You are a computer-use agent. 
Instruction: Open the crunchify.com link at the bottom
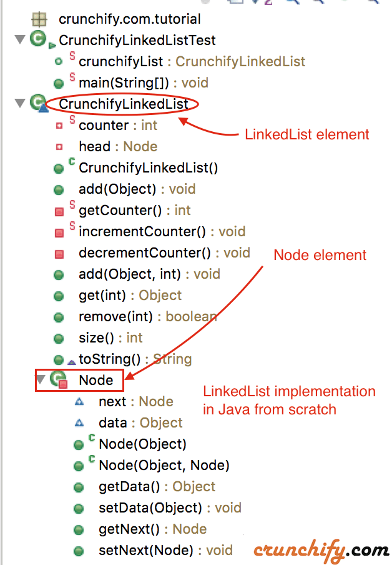pyautogui.click(x=320, y=551)
